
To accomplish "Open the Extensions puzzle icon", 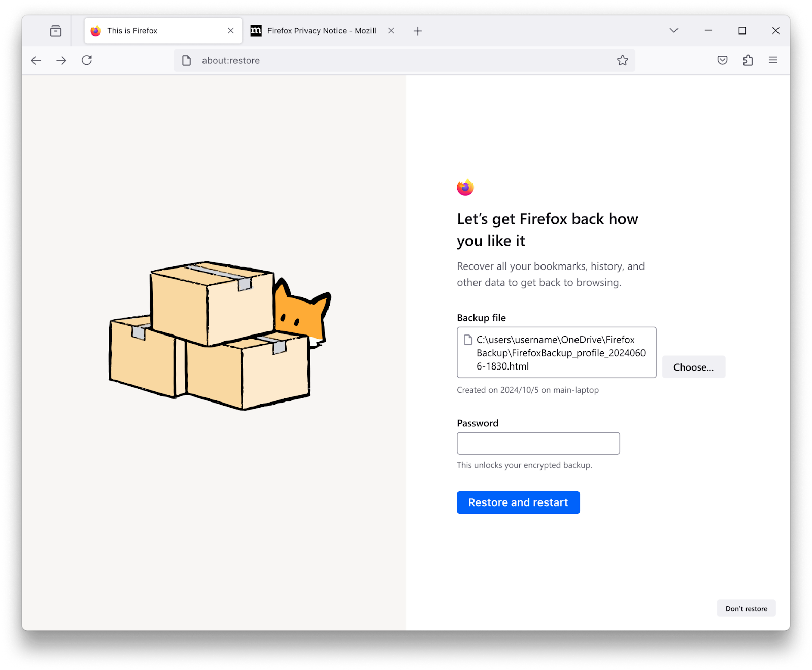I will 748,60.
